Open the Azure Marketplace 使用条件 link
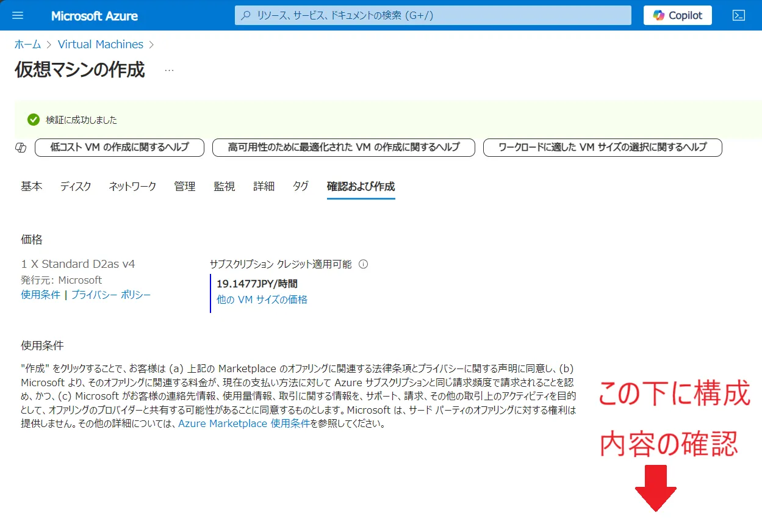 (244, 423)
